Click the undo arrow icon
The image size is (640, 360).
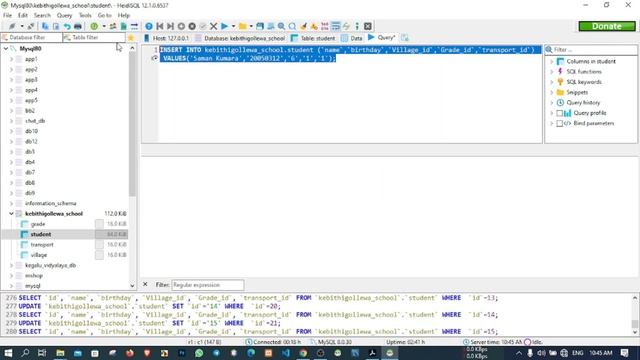(x=67, y=26)
